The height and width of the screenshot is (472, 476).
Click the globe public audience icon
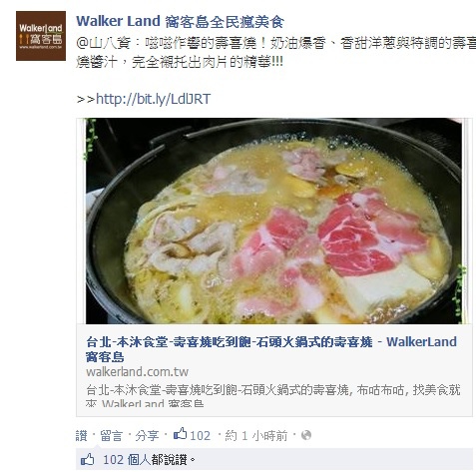[306, 435]
